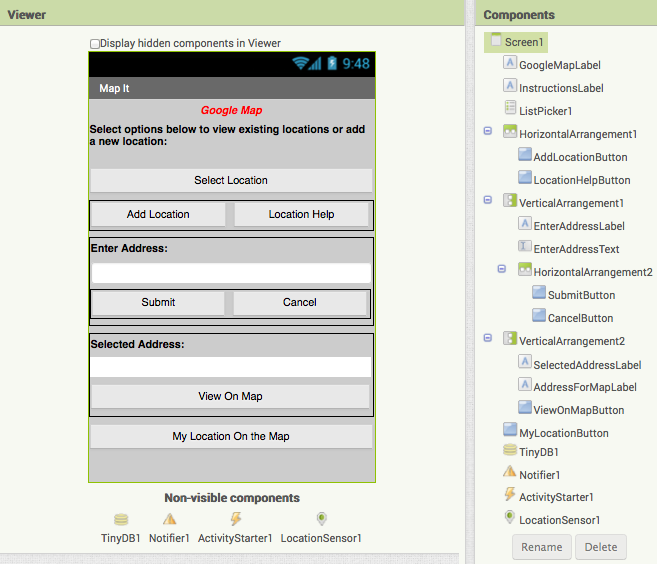Select the instructions label text in preview
657x564 pixels.
pyautogui.click(x=228, y=135)
